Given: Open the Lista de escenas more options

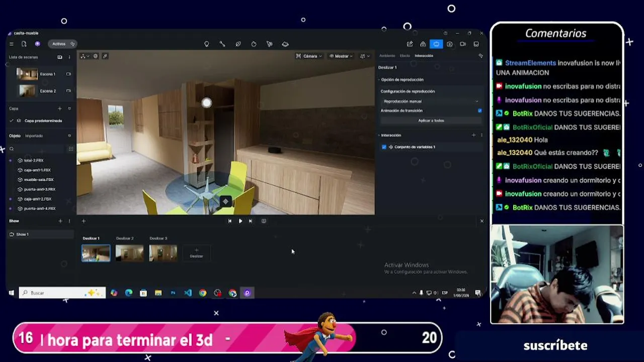Looking at the screenshot, I should [69, 57].
